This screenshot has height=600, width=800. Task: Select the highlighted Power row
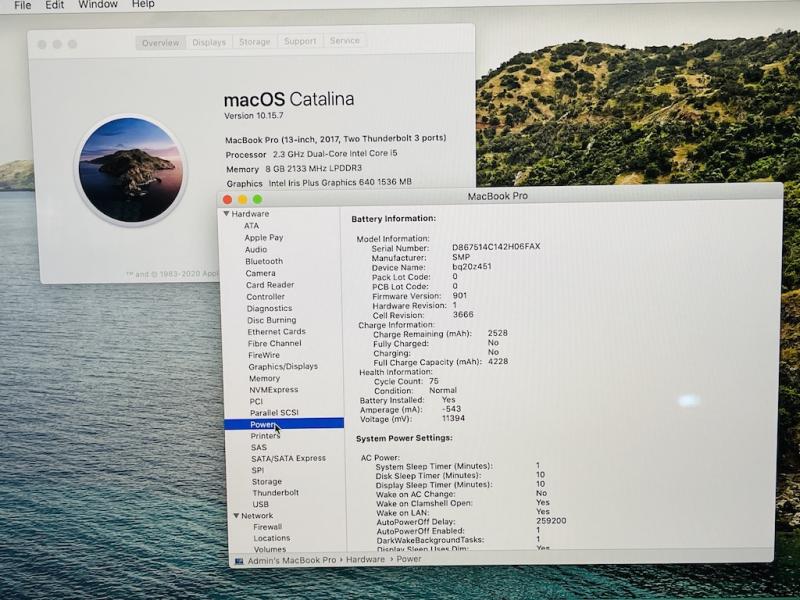(284, 424)
